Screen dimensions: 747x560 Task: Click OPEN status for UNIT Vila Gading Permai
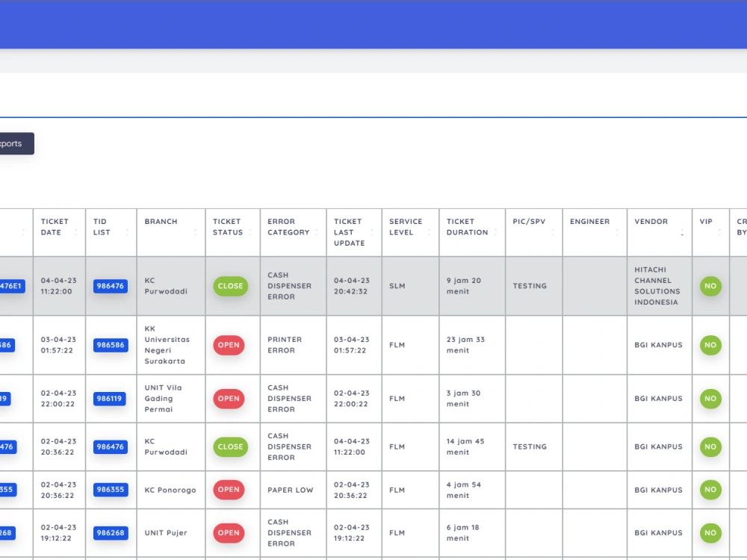pyautogui.click(x=229, y=399)
